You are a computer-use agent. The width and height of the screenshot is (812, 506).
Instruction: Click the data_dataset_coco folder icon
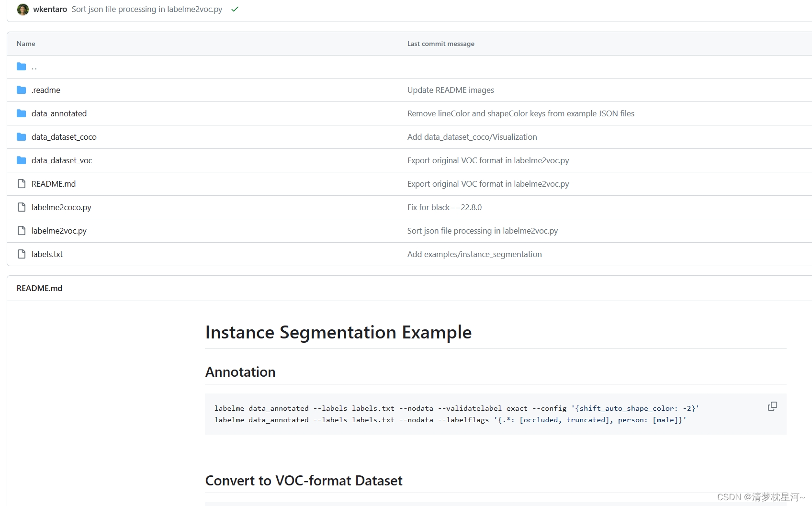(21, 137)
